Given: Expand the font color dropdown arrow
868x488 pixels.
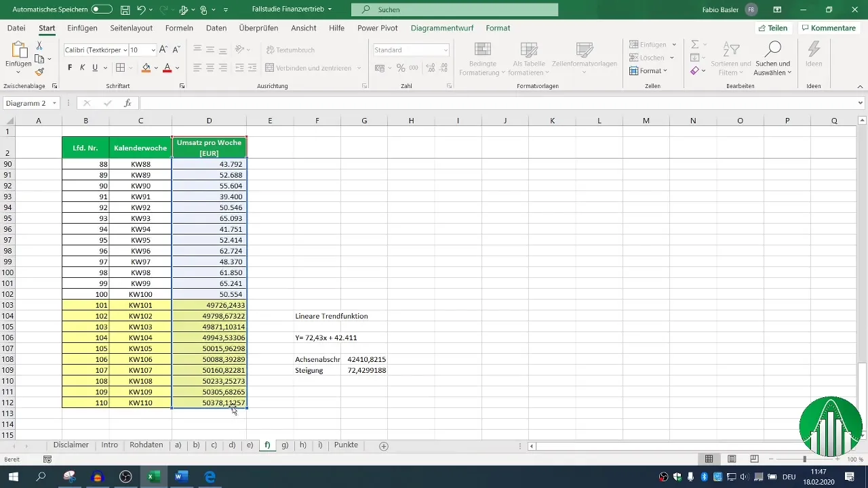Looking at the screenshot, I should (x=177, y=68).
